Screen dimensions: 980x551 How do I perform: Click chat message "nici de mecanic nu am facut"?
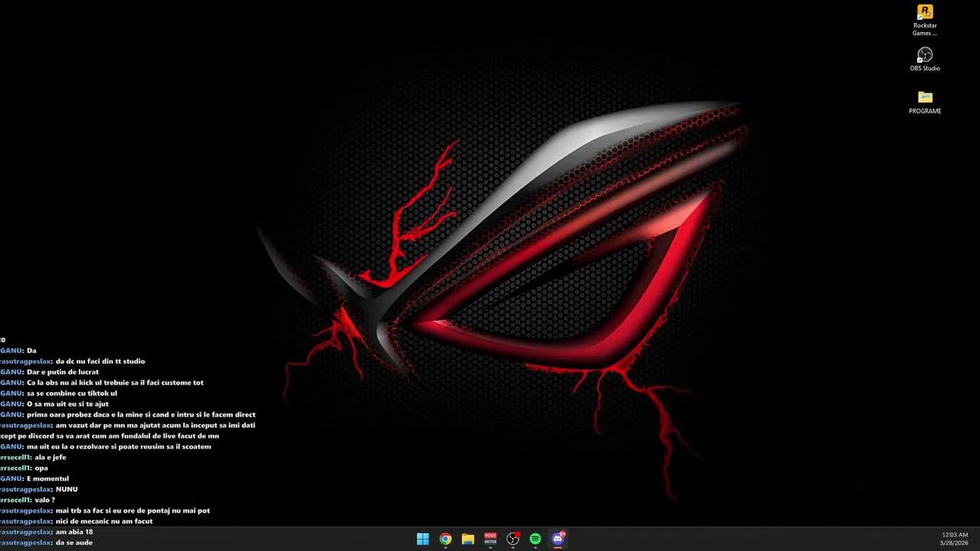pyautogui.click(x=104, y=521)
